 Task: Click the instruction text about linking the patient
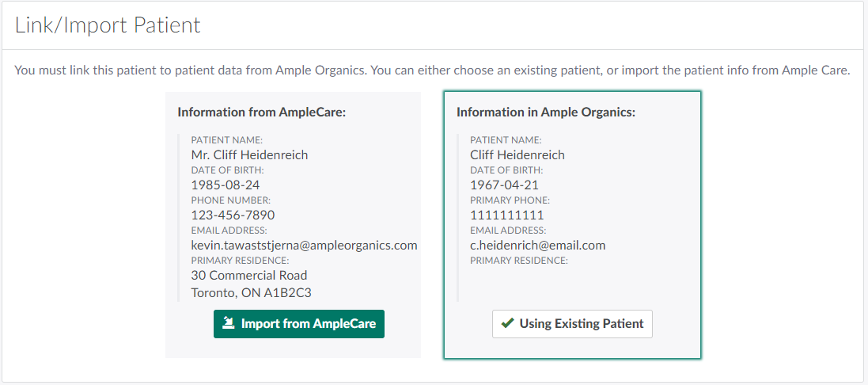point(432,71)
